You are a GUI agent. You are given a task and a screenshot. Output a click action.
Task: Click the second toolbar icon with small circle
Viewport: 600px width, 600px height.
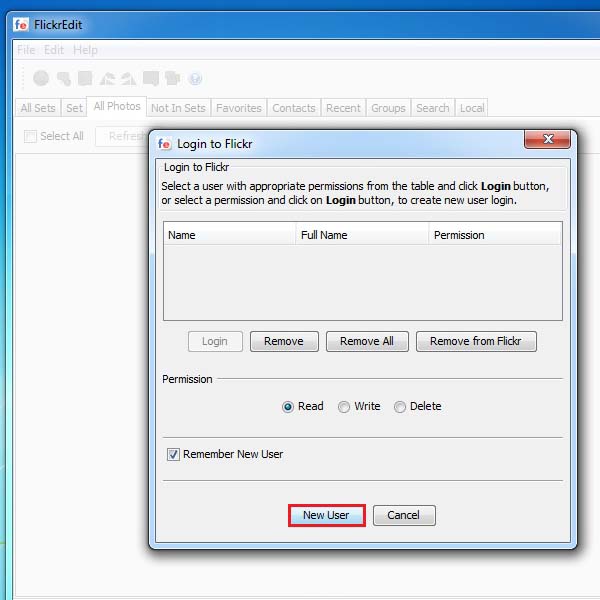click(x=64, y=78)
